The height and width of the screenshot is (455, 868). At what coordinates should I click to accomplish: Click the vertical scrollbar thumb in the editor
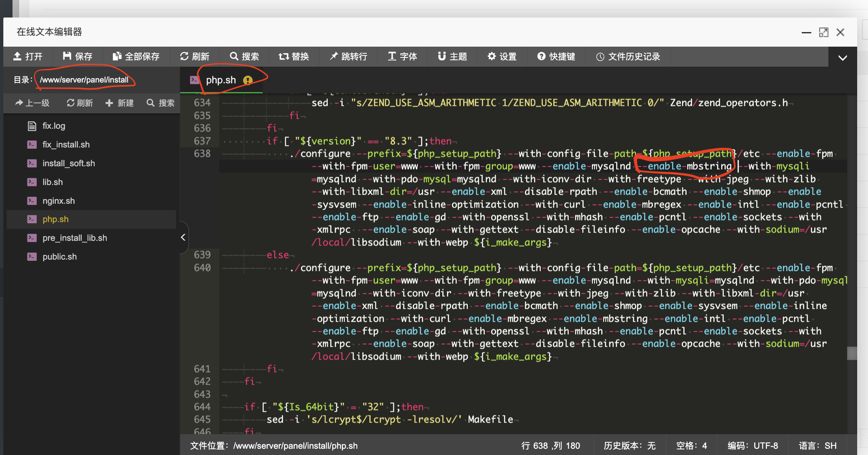click(x=852, y=353)
